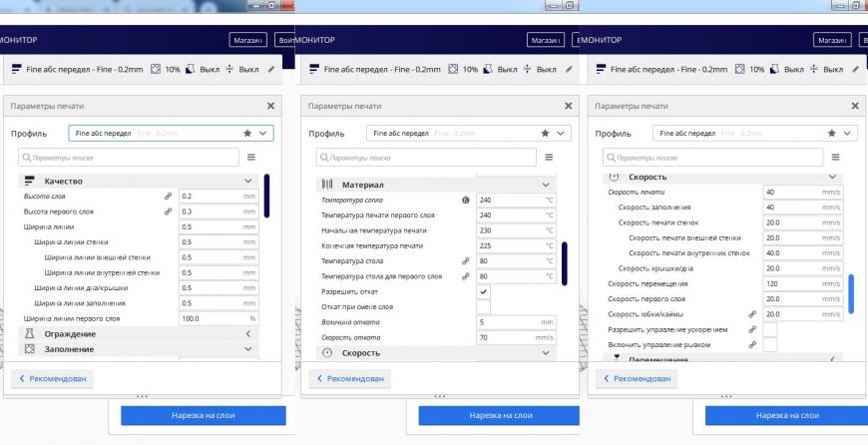Viewport: 868px width, 445px height.
Task: Click Нарезка на слои below Скорость печати panel
Action: coord(786,416)
